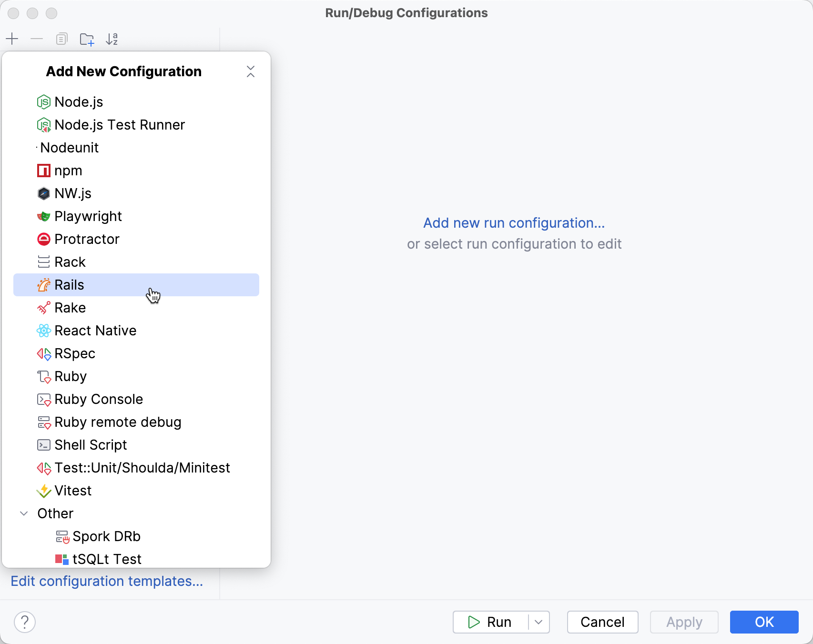
Task: Choose npm from the Add New Configuration list
Action: pyautogui.click(x=68, y=170)
